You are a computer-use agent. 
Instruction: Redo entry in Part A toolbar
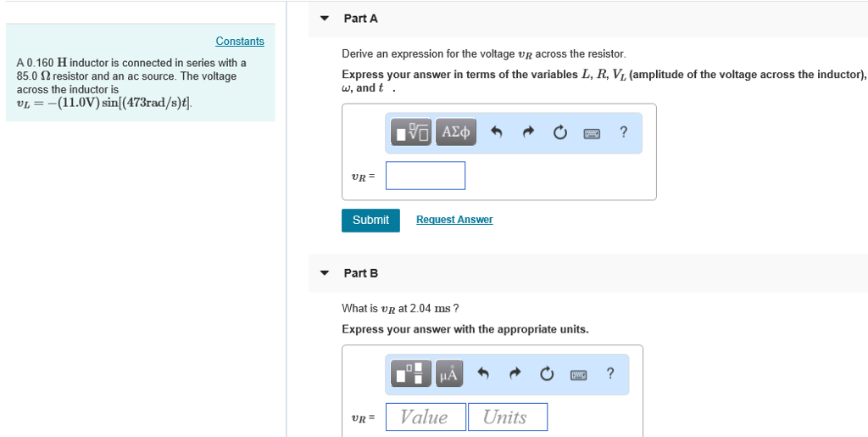[x=529, y=132]
